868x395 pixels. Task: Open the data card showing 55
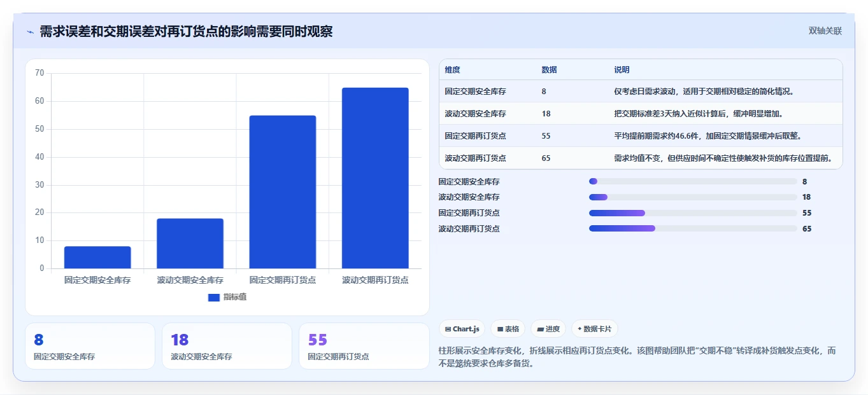[364, 346]
